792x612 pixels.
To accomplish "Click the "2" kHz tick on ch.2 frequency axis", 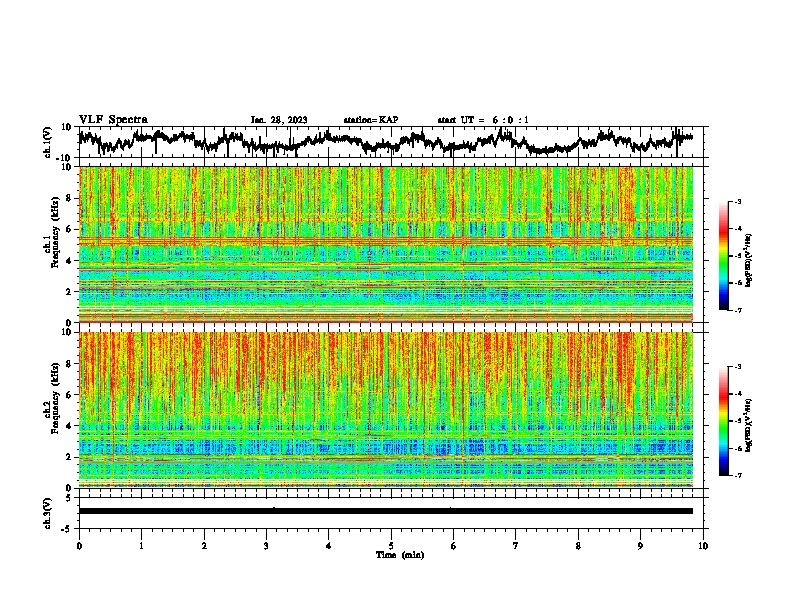I will pos(69,457).
